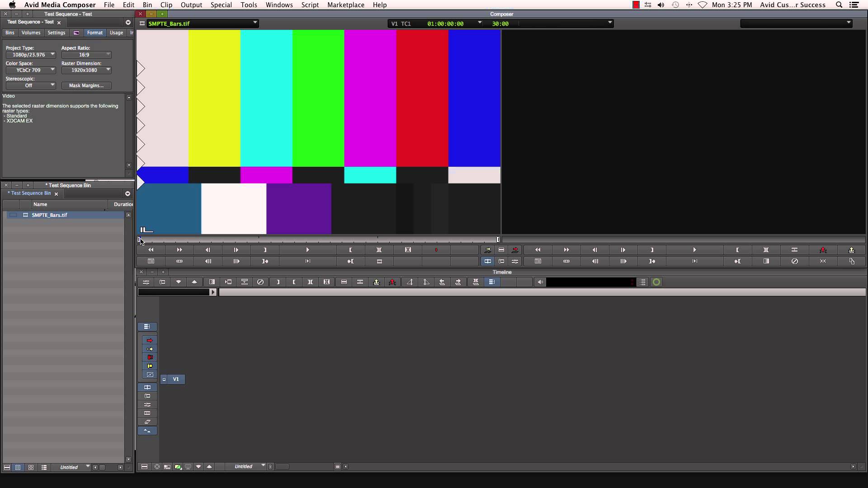868x488 pixels.
Task: Toggle the green audio meter circle indicator
Action: [656, 282]
